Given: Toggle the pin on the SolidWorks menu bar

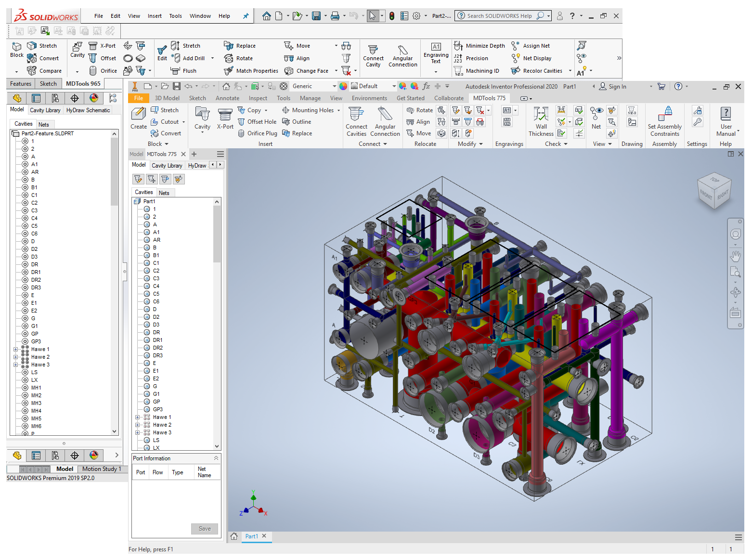Looking at the screenshot, I should pyautogui.click(x=246, y=16).
